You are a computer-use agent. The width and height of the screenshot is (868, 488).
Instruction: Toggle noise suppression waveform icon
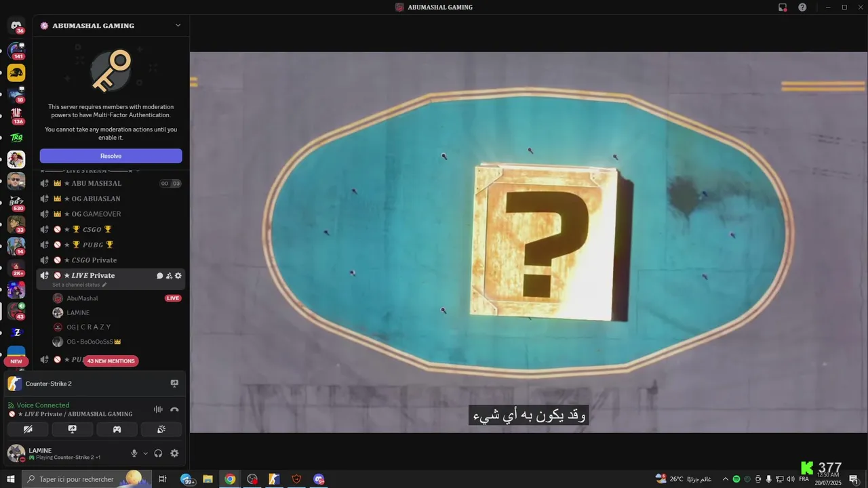tap(158, 409)
